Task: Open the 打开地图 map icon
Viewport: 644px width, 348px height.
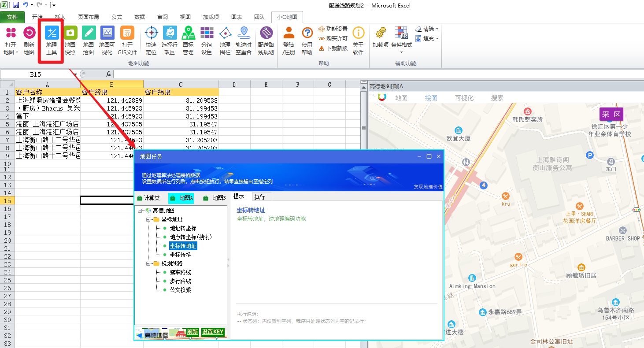Action: [11, 33]
